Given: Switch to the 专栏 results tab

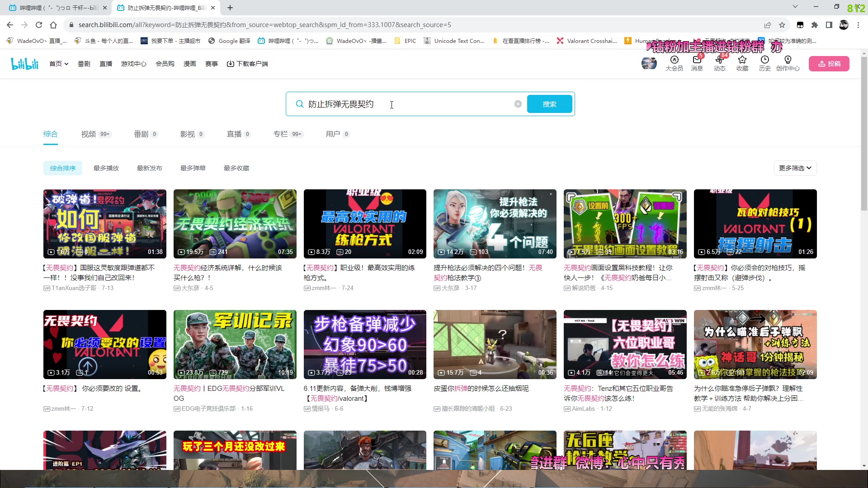Looking at the screenshot, I should click(x=288, y=134).
